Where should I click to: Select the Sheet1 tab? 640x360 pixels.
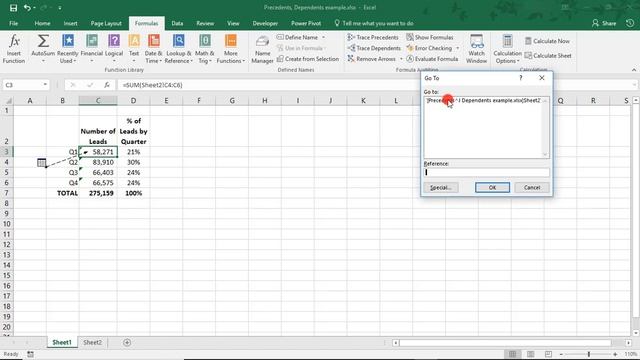click(x=62, y=342)
